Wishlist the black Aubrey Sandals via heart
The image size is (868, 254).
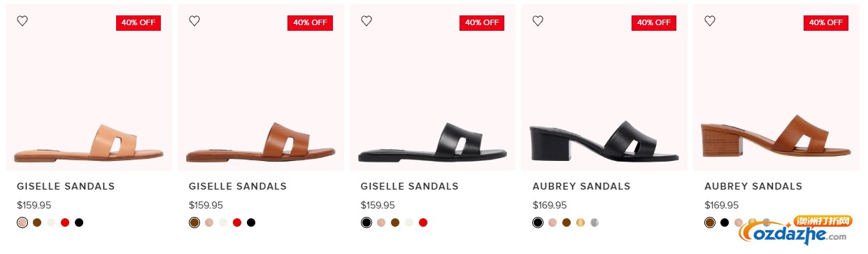538,21
